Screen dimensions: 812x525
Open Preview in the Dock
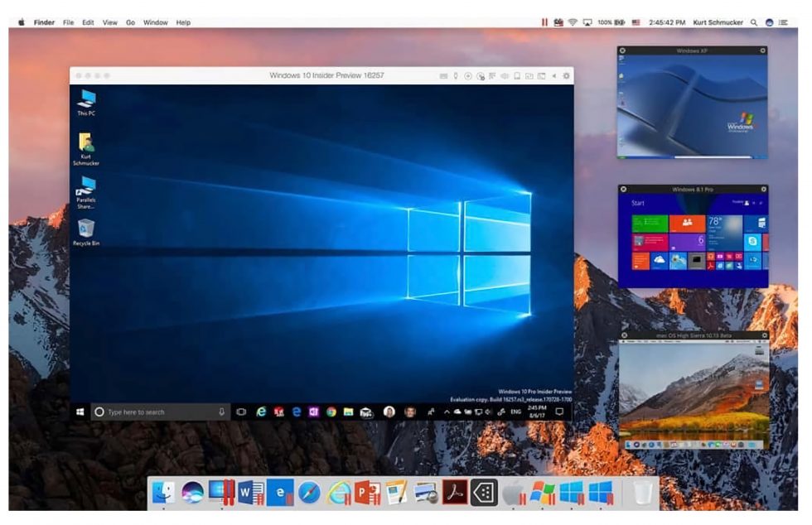tap(426, 494)
